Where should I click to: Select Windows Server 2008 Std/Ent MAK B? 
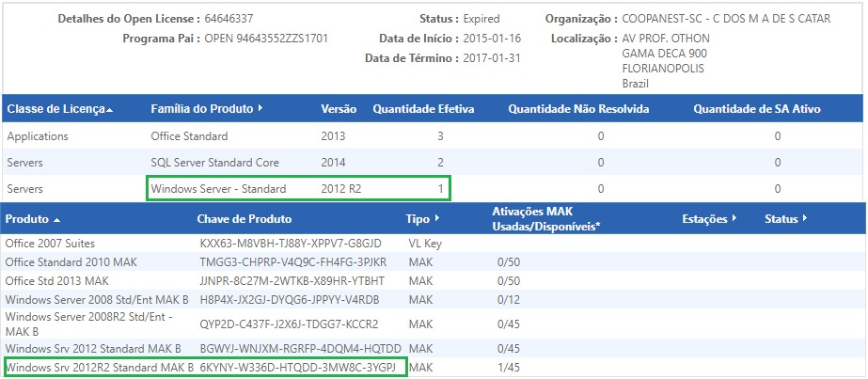(x=97, y=300)
